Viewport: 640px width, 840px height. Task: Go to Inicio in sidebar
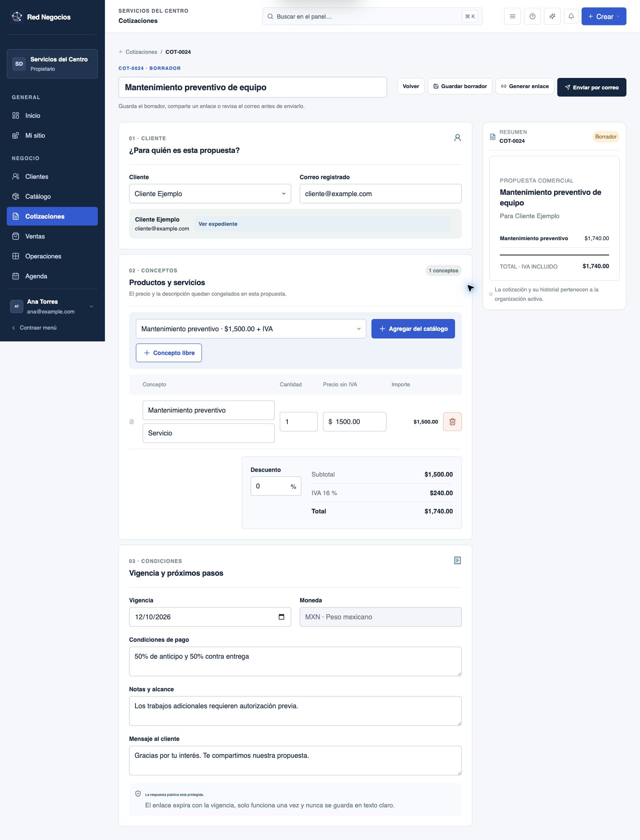click(x=52, y=116)
